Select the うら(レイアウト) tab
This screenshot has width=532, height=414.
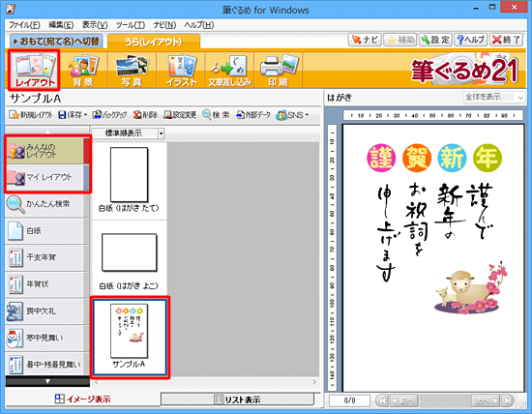pyautogui.click(x=154, y=42)
